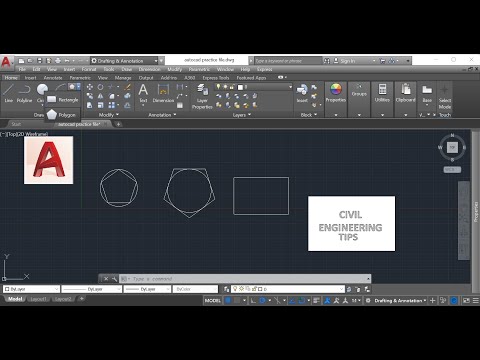Image resolution: width=480 pixels, height=360 pixels.
Task: Expand the Annotation panel
Action: click(x=162, y=115)
